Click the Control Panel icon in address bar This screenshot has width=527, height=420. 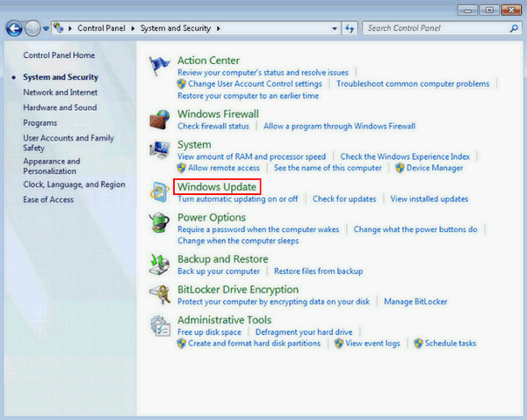(59, 28)
